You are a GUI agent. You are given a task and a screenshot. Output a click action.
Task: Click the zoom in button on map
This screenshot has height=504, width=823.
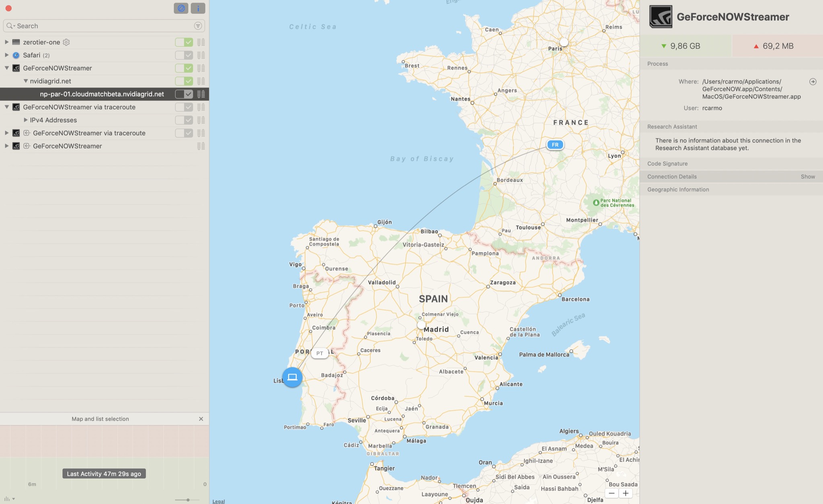pyautogui.click(x=625, y=493)
